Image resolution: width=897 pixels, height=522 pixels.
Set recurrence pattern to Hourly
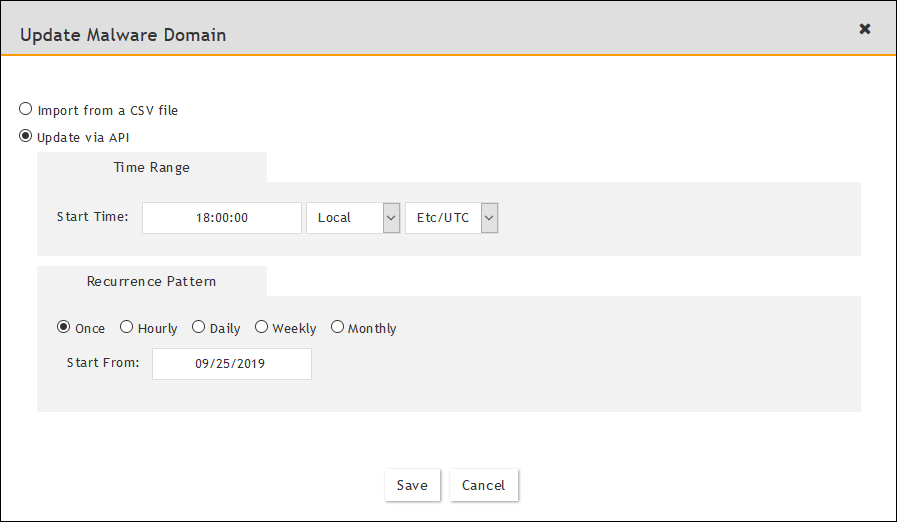tap(126, 327)
